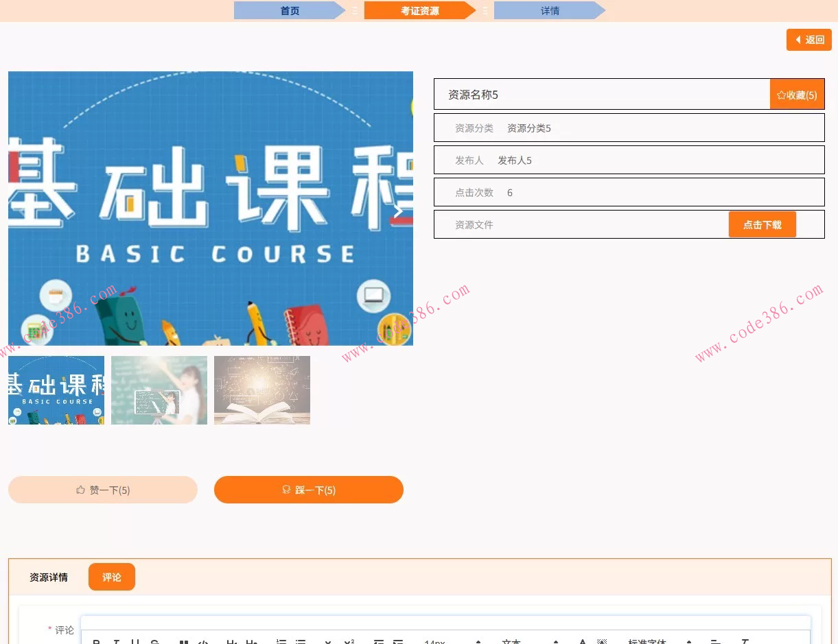838x644 pixels.
Task: Enable underline formatting for comment text
Action: (x=135, y=642)
